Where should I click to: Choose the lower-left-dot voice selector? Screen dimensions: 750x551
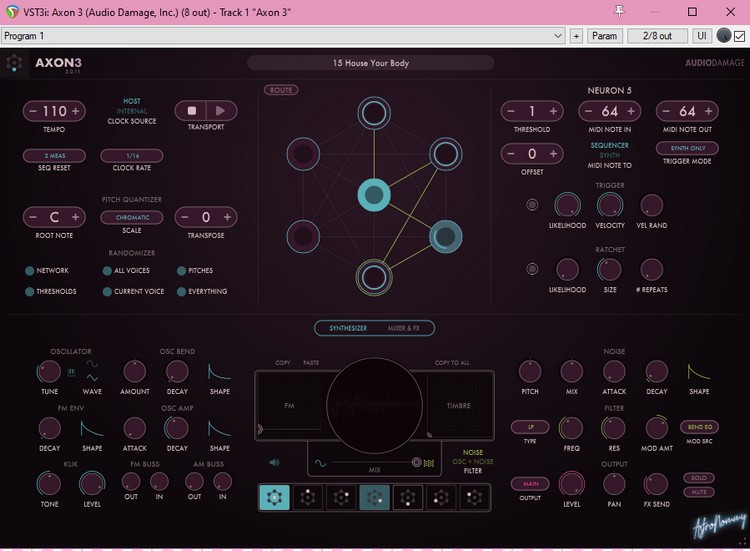click(x=441, y=497)
